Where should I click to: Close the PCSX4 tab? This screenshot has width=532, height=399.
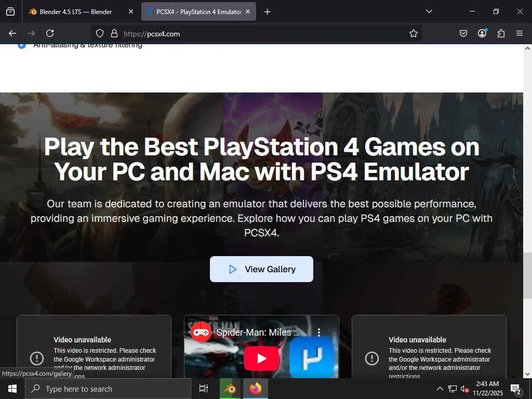coord(248,12)
